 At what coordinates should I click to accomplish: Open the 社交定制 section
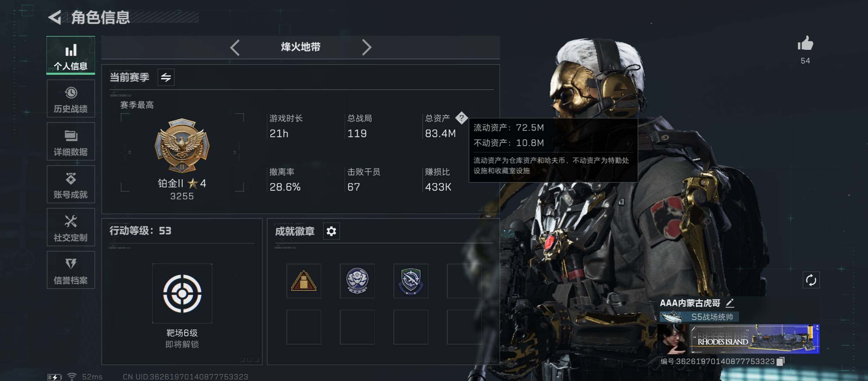coord(71,227)
